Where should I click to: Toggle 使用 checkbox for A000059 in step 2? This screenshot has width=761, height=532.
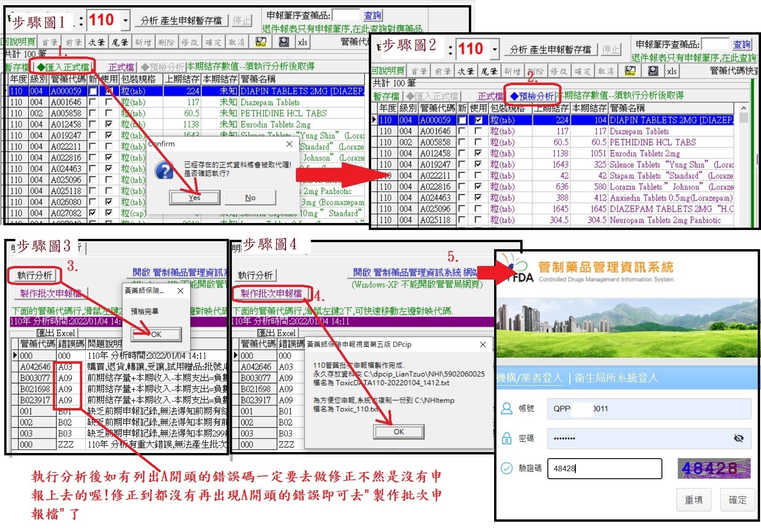click(478, 120)
